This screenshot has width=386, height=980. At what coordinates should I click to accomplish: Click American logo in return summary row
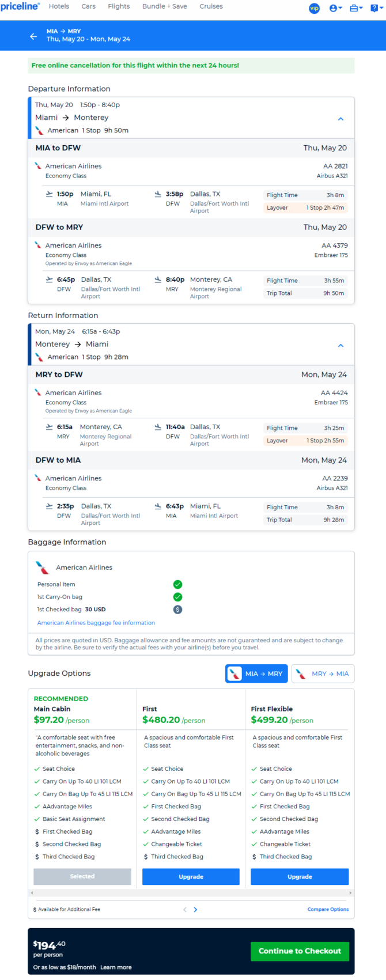point(39,357)
